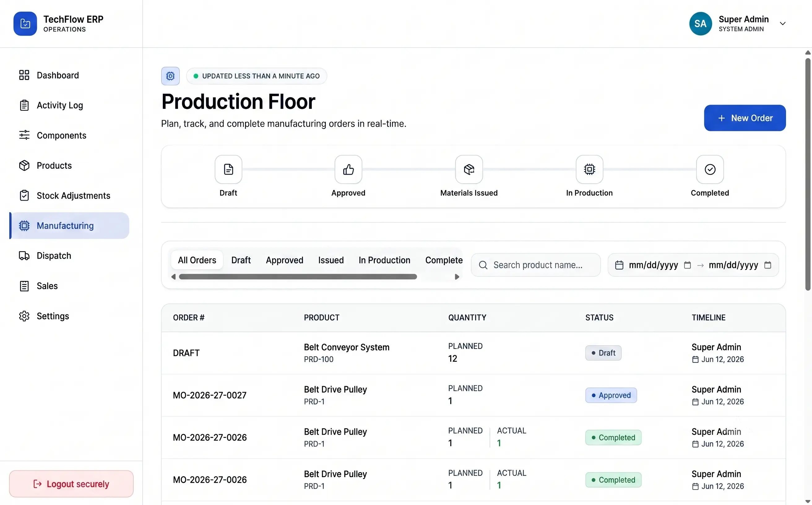Click the calendar icon in the Draft row timeline
812x505 pixels.
pyautogui.click(x=695, y=360)
